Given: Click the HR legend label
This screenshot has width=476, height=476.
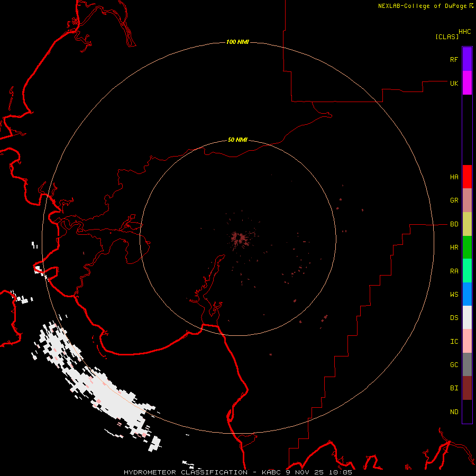Looking at the screenshot, I should point(454,248).
